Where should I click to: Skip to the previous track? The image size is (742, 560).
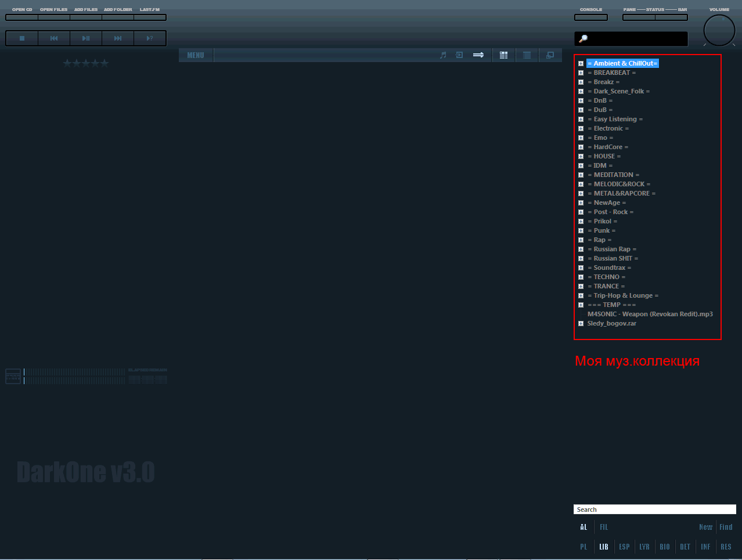pos(54,38)
